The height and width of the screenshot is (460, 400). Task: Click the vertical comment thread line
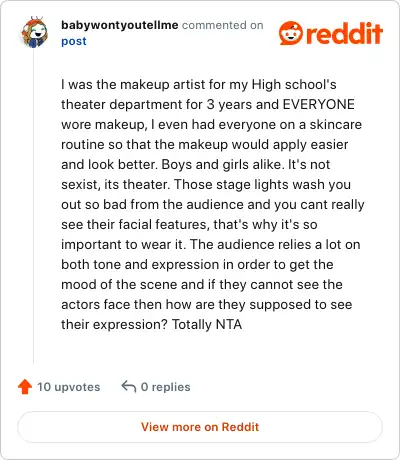click(x=33, y=207)
